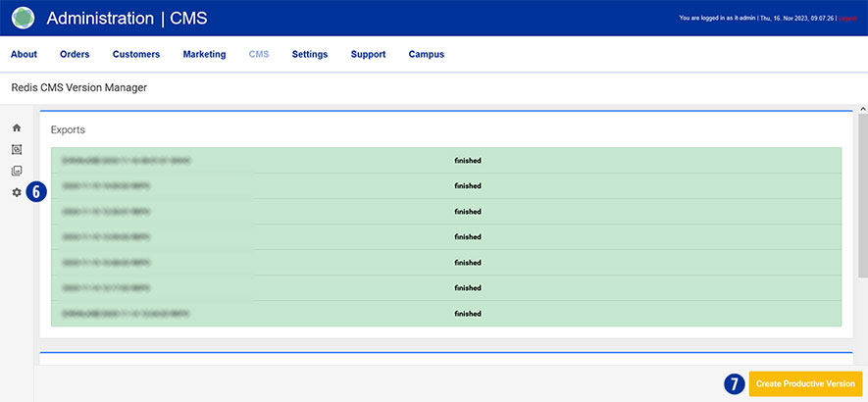Open the gear settings icon in sidebar

click(17, 192)
